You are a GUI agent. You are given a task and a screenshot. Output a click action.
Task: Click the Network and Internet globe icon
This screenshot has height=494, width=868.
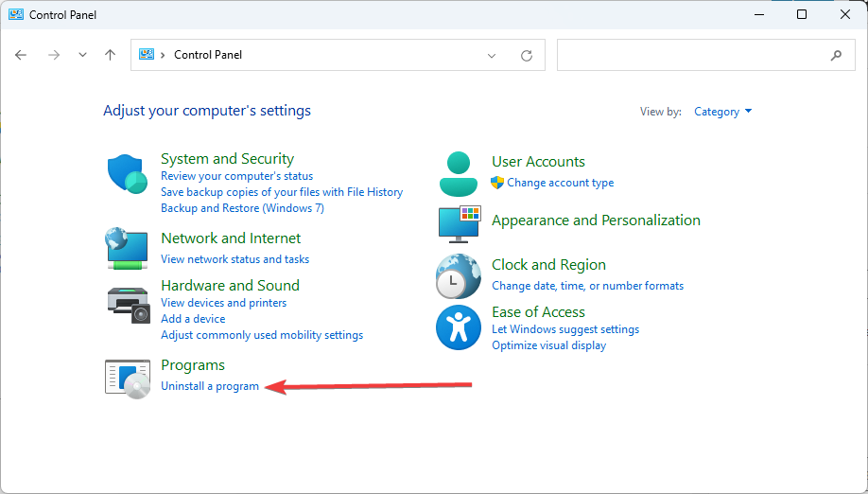click(x=127, y=248)
